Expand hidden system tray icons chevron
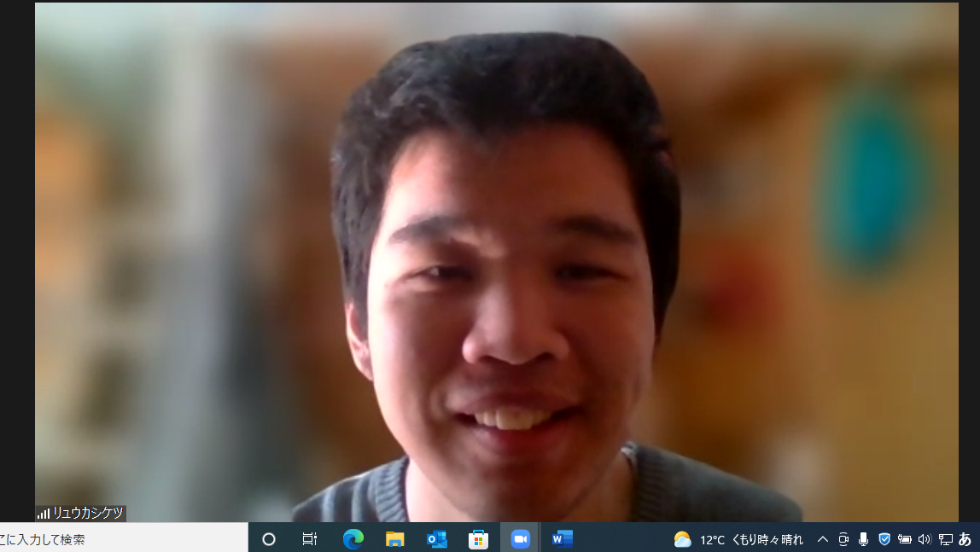 click(x=823, y=539)
